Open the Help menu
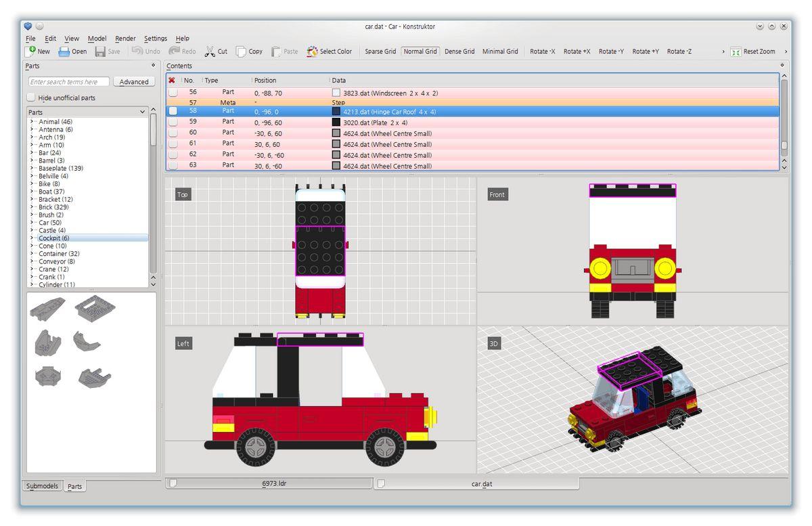Screen dimensions: 812x526 (x=182, y=39)
